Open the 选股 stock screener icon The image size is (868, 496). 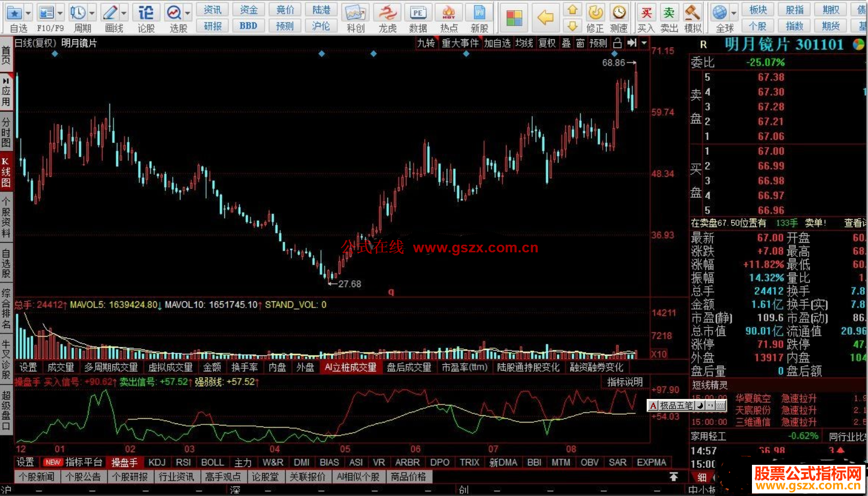[x=174, y=12]
